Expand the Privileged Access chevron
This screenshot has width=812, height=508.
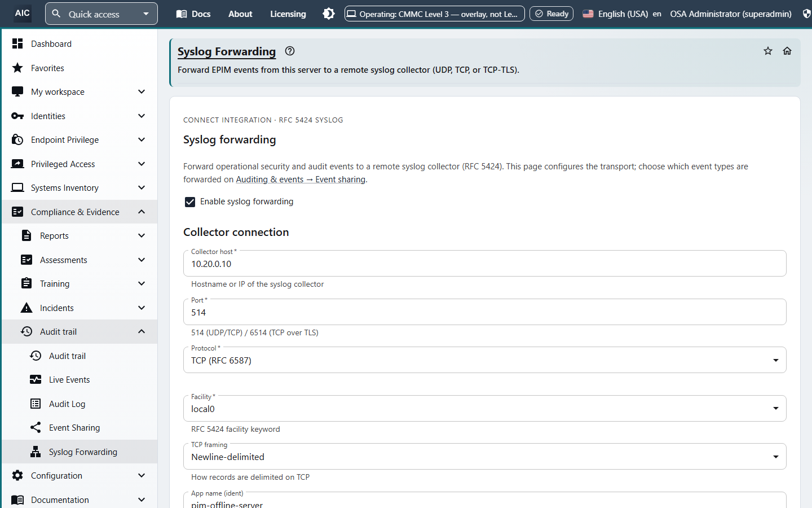142,164
